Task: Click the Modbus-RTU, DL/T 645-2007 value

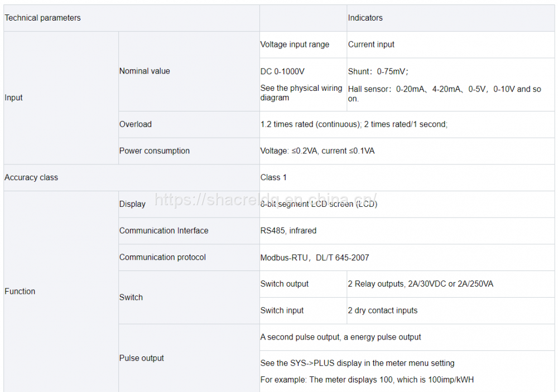Action: click(x=314, y=258)
